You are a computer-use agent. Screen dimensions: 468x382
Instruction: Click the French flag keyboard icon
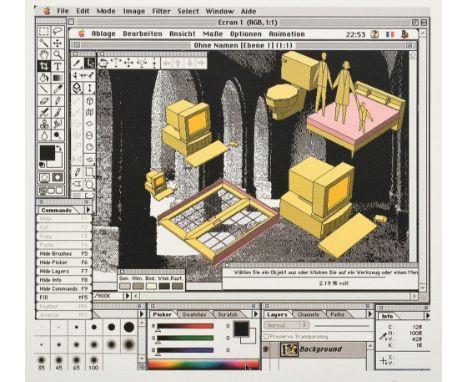389,34
